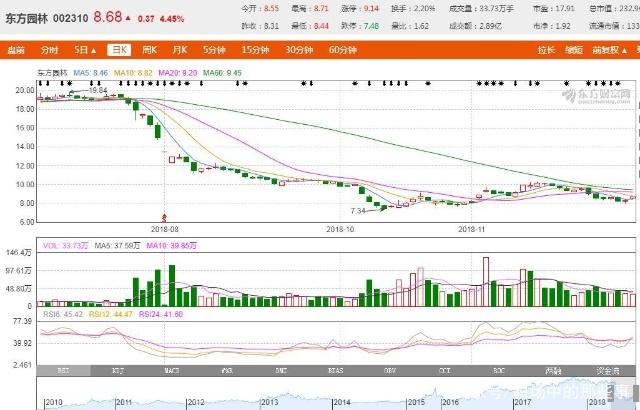Jump to 2012 in the overview timeline
Screen dimensions: 640x410
[x=196, y=402]
